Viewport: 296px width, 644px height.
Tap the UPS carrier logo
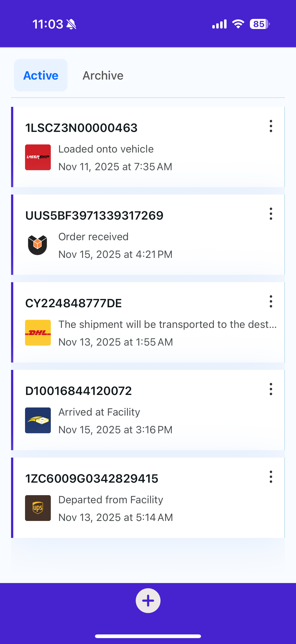click(38, 508)
